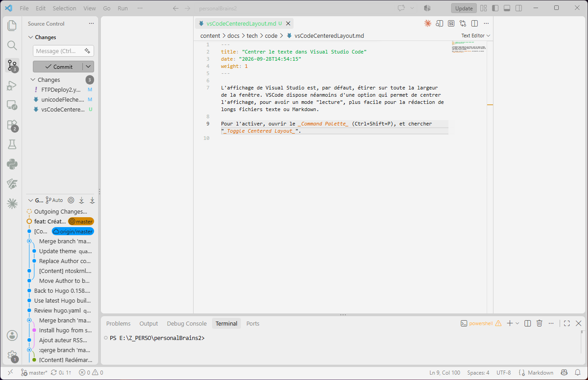Switch to the Output tab

click(149, 323)
